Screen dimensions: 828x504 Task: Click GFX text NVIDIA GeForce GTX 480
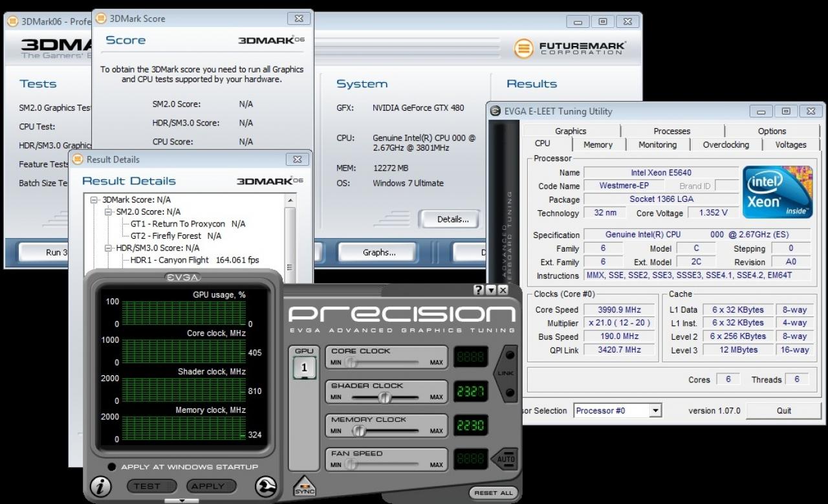tap(419, 108)
